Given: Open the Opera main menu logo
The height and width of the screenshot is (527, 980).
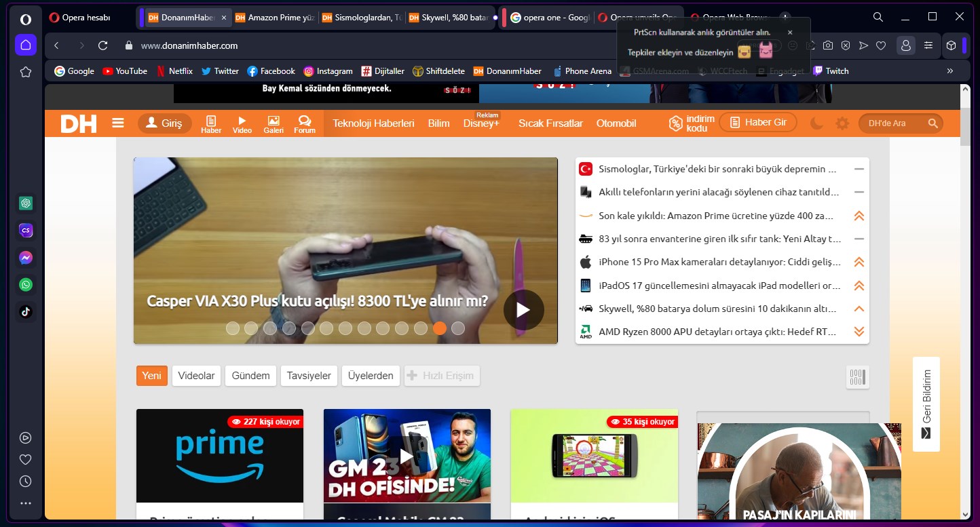Looking at the screenshot, I should tap(26, 18).
